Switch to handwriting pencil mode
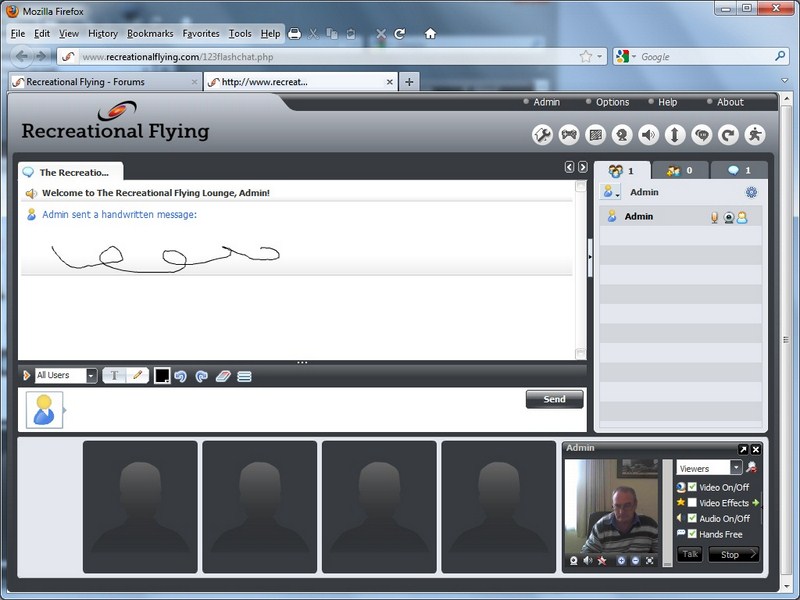800x600 pixels. (x=137, y=376)
